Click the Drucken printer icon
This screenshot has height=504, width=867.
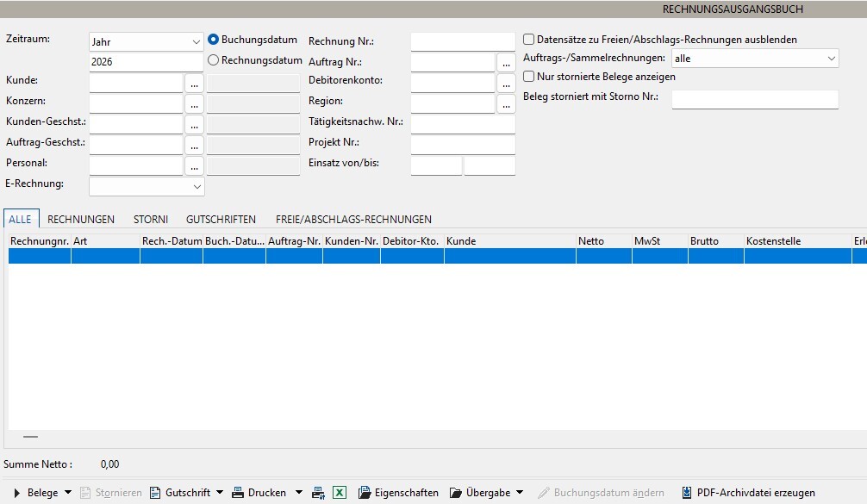[238, 493]
